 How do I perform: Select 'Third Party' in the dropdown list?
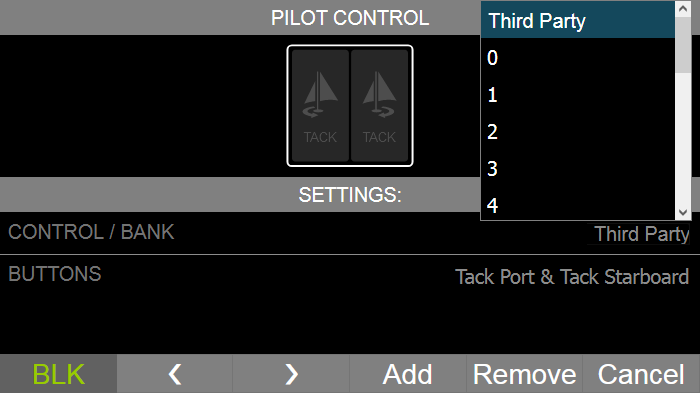tap(578, 21)
